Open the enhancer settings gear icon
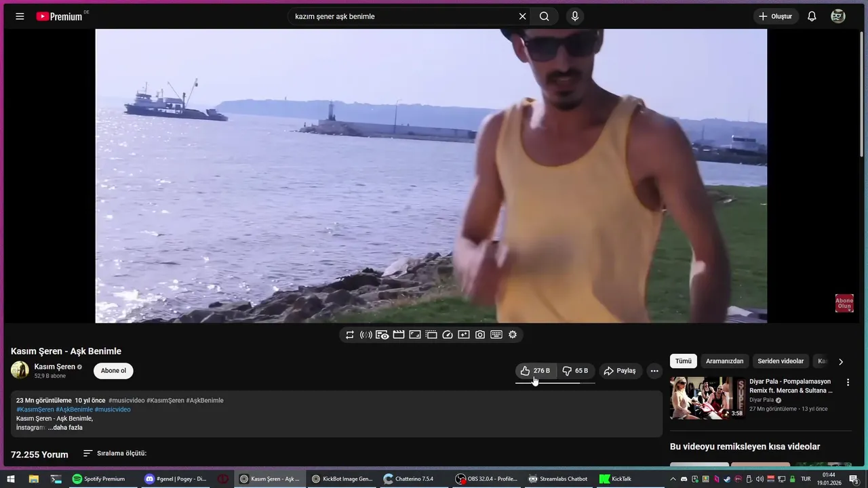This screenshot has width=868, height=488. pyautogui.click(x=513, y=335)
